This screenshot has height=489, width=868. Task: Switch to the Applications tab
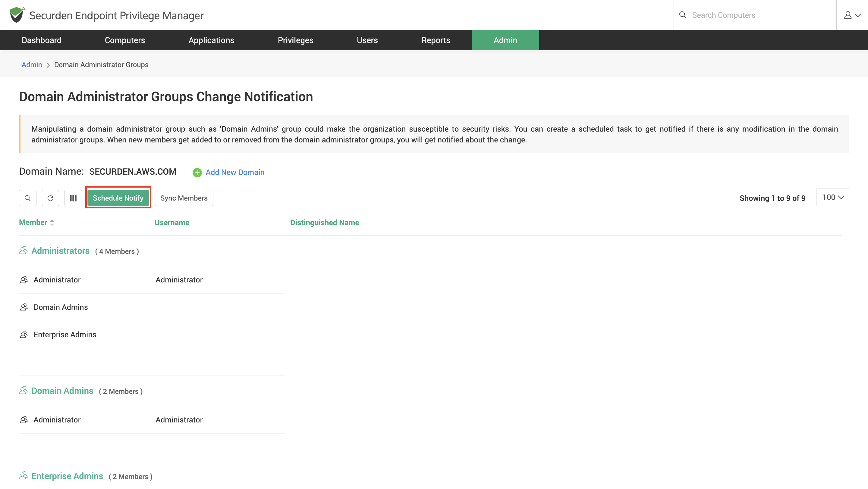pyautogui.click(x=211, y=40)
